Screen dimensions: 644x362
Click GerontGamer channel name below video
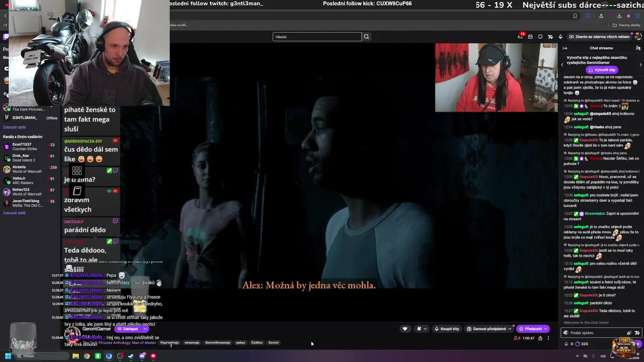click(x=97, y=329)
